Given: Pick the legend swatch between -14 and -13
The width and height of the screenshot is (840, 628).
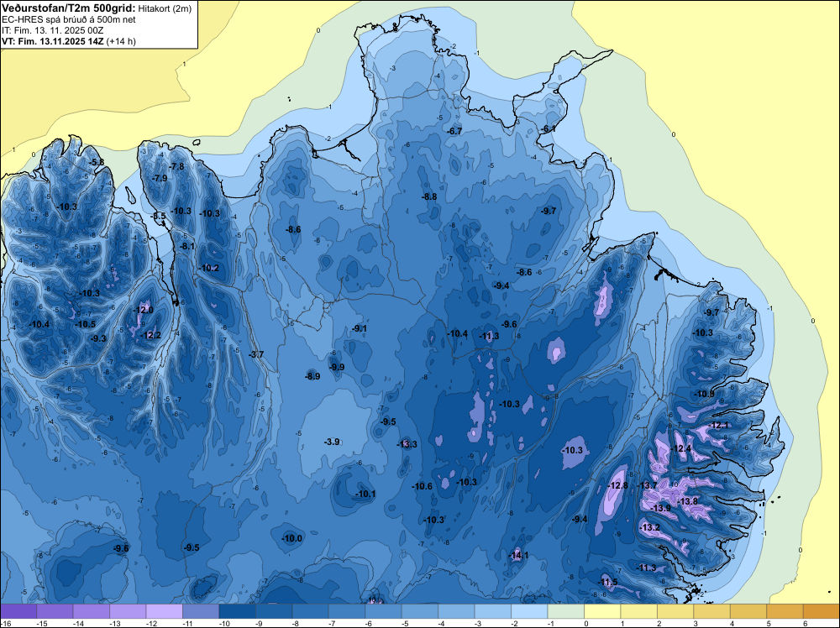Looking at the screenshot, I should (91, 611).
